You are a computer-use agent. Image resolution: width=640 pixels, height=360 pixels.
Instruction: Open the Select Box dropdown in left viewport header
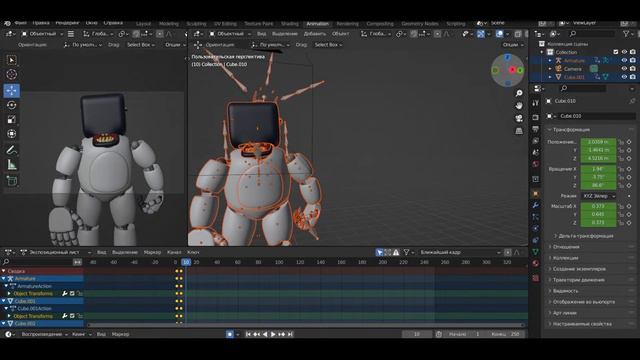point(141,45)
